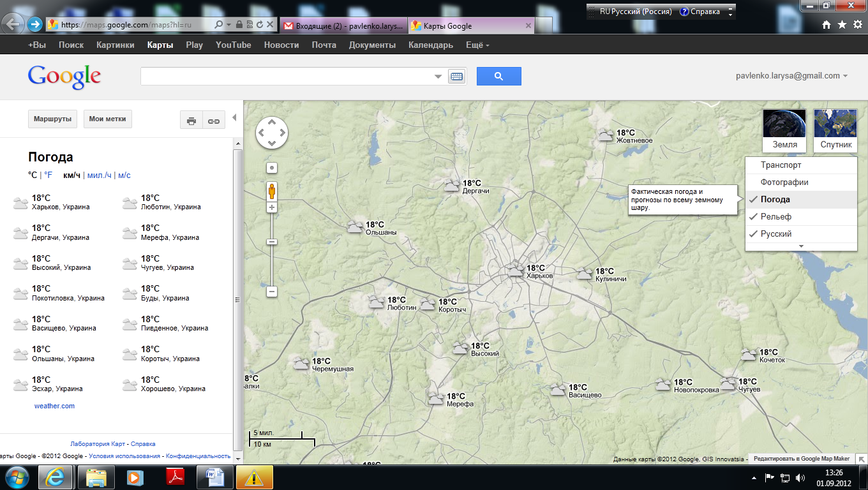
Task: Click the Google logo
Action: tap(64, 77)
